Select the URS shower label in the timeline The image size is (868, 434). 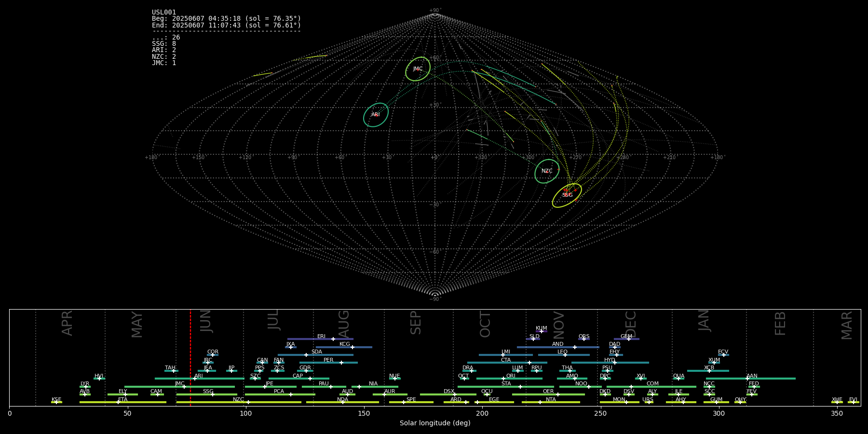click(648, 400)
